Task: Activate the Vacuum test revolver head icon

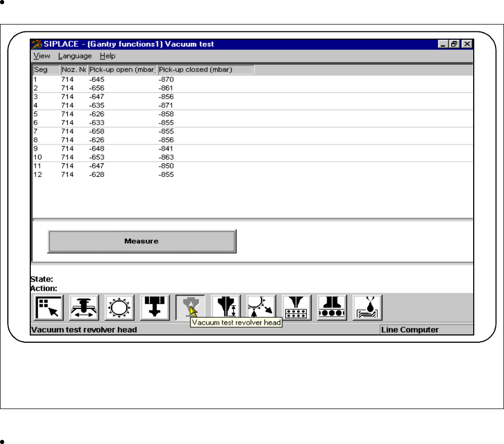Action: (x=190, y=308)
